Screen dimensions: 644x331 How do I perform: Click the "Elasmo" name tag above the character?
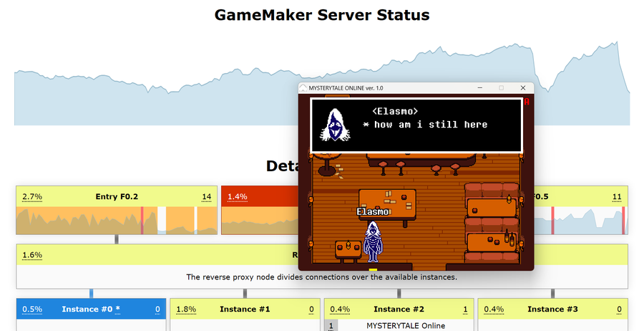click(x=373, y=212)
